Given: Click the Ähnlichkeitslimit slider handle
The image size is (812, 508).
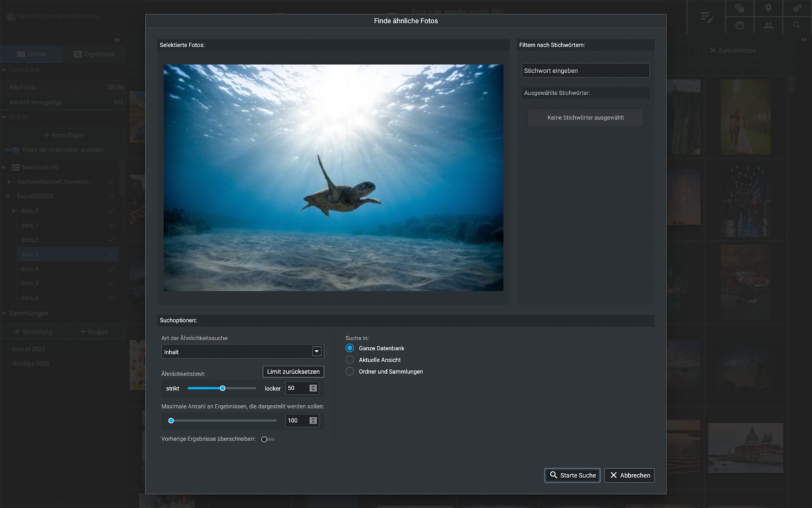Looking at the screenshot, I should [222, 388].
